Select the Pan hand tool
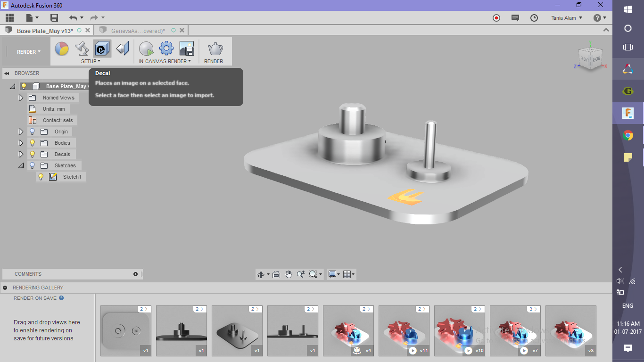Viewport: 644px width, 362px height. click(289, 274)
